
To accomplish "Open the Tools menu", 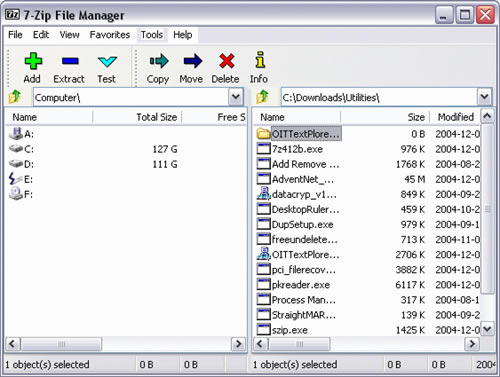I will tap(152, 35).
